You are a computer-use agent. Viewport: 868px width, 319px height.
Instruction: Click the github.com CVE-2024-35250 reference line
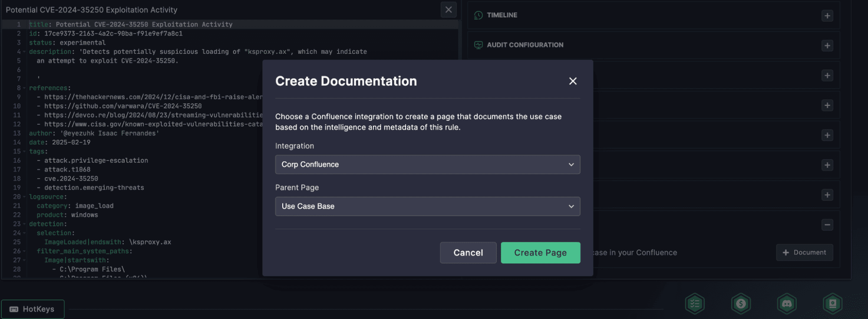(123, 106)
